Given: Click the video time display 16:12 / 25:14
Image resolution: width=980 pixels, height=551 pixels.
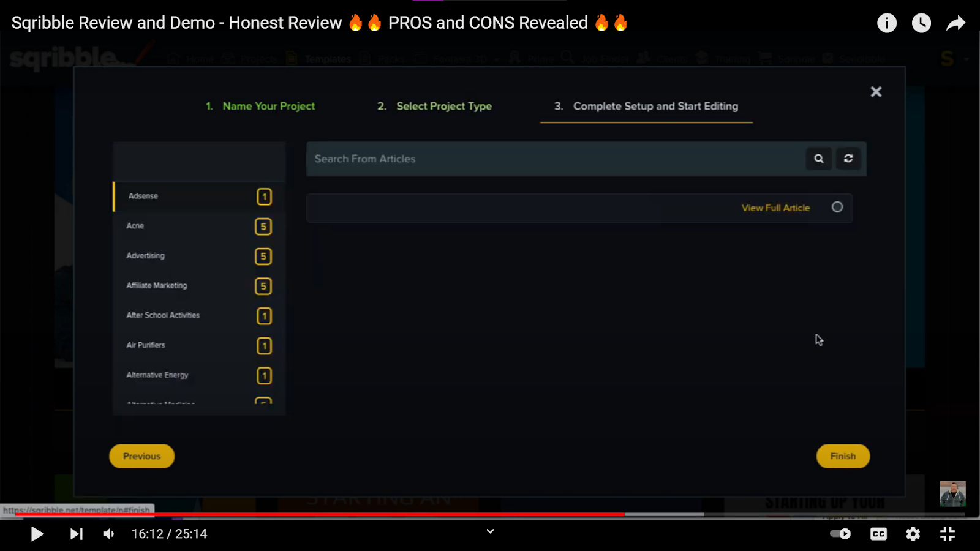Looking at the screenshot, I should pyautogui.click(x=170, y=534).
